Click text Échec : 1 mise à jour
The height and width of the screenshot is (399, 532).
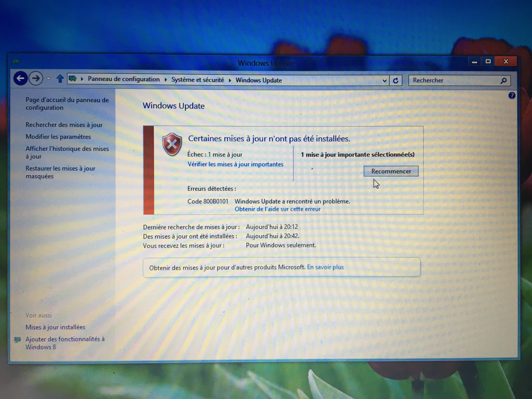click(215, 154)
